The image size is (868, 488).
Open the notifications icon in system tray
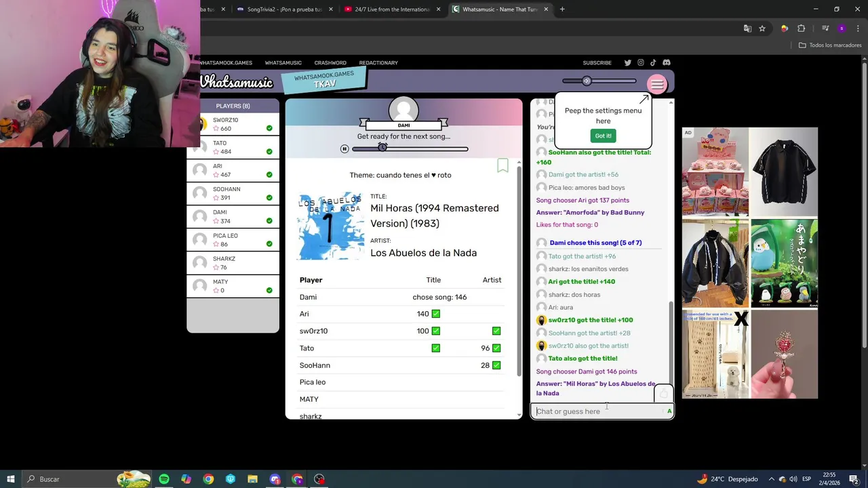tap(854, 479)
